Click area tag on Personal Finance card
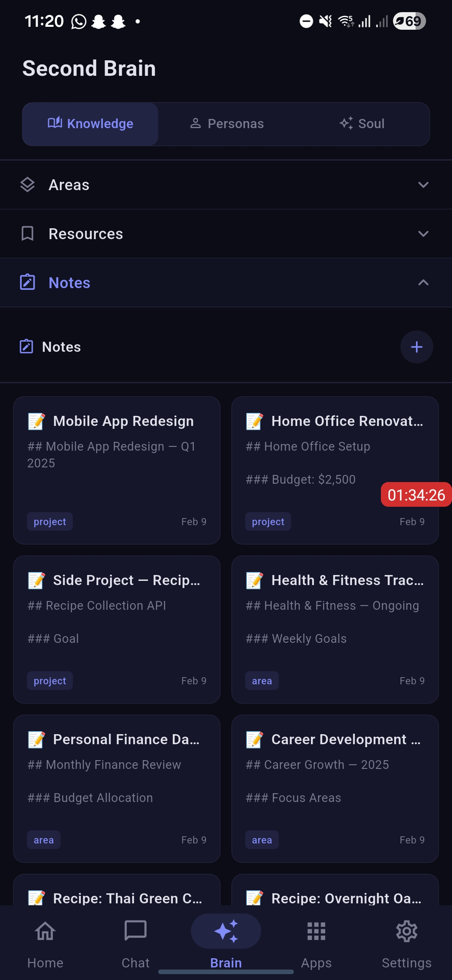 [x=44, y=840]
